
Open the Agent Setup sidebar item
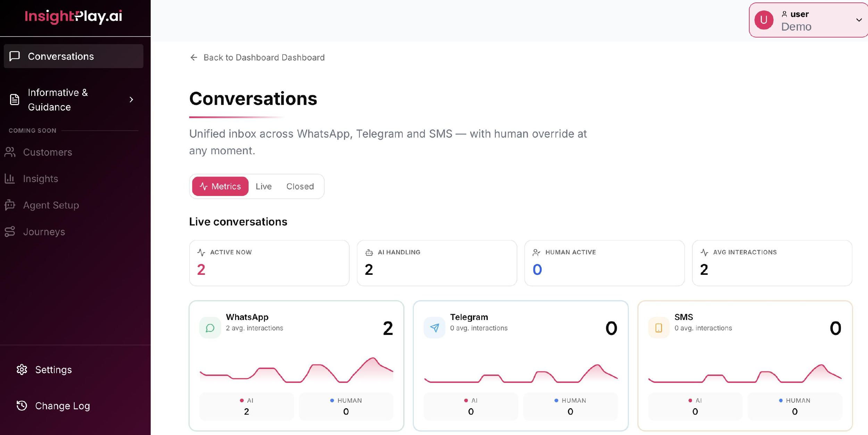point(51,205)
